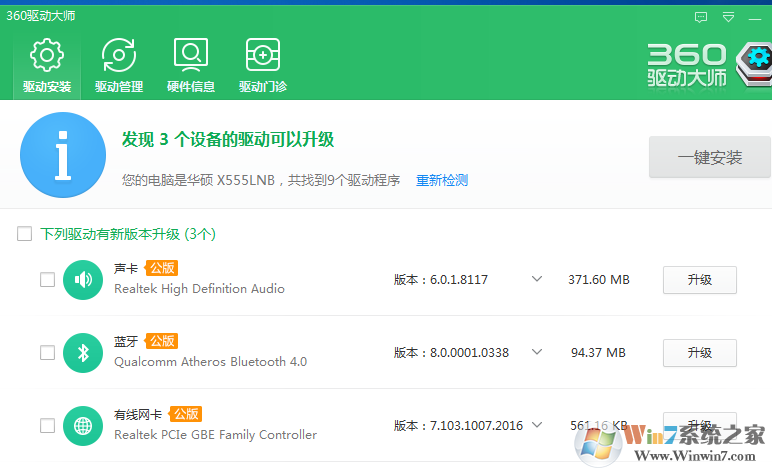Expand version dropdown for Bluetooth 8.0.0001.0338

click(x=537, y=352)
